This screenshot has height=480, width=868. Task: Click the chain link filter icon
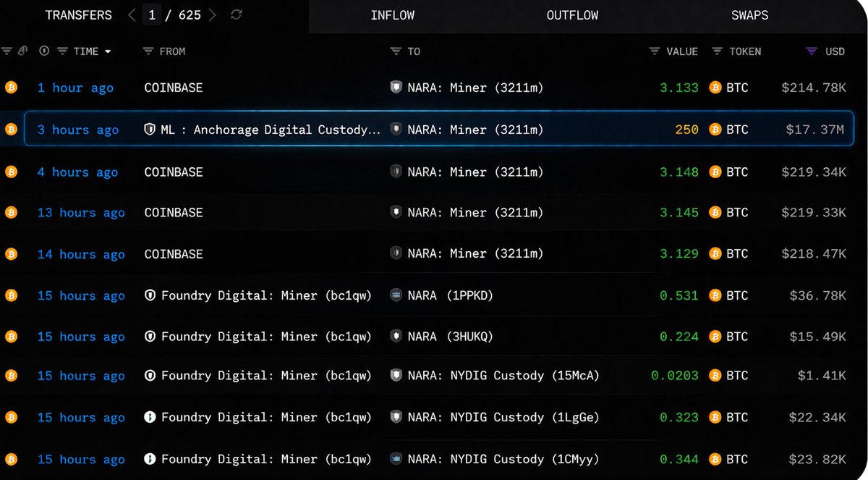[22, 51]
